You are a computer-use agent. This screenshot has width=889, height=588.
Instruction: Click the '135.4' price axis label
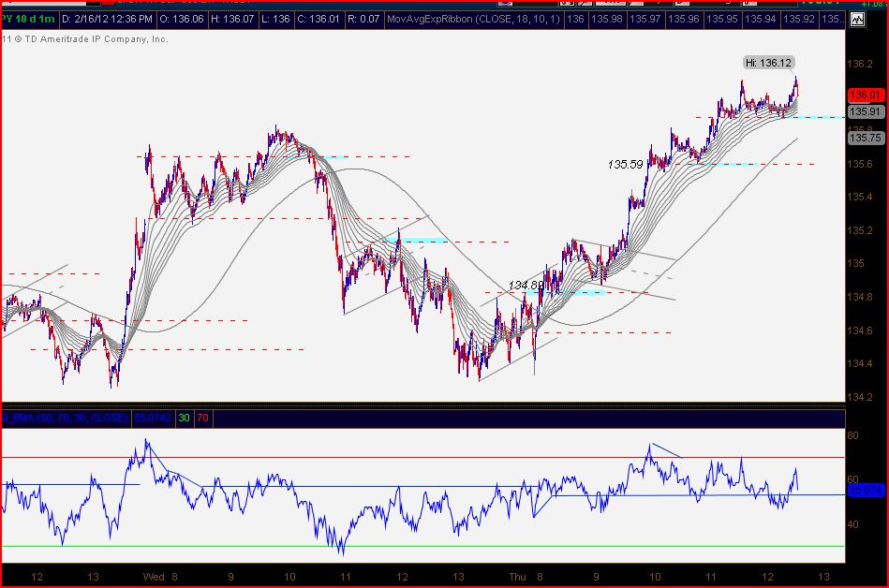coord(860,198)
